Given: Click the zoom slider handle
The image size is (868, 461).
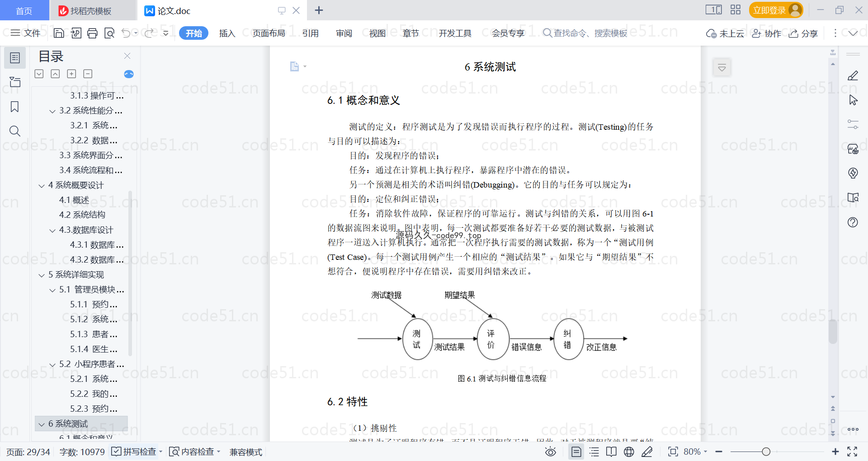Looking at the screenshot, I should 766,452.
